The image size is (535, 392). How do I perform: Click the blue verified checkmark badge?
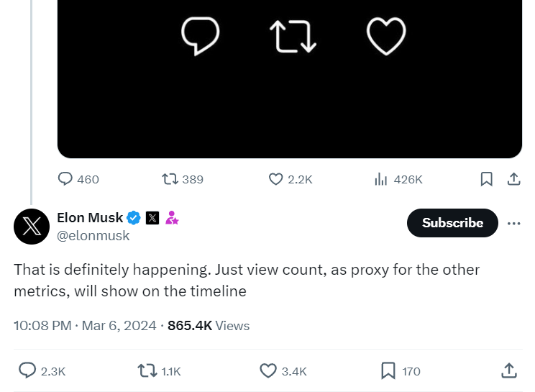pyautogui.click(x=134, y=218)
